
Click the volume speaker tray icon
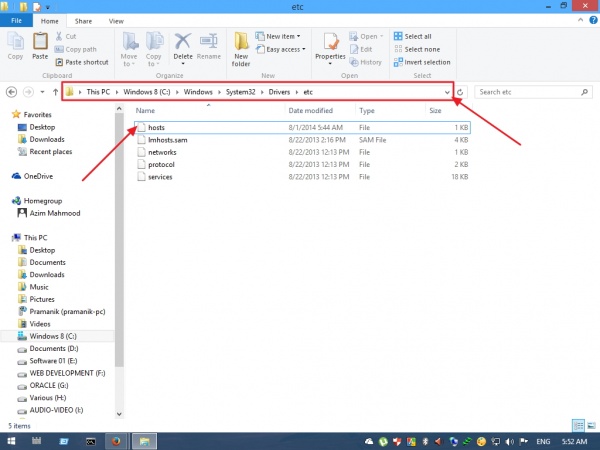[x=509, y=442]
